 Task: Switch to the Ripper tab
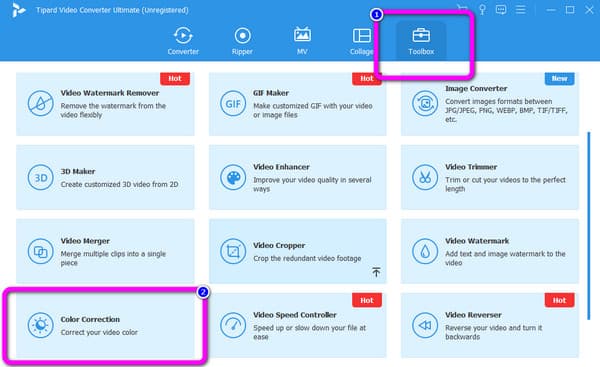[x=242, y=41]
